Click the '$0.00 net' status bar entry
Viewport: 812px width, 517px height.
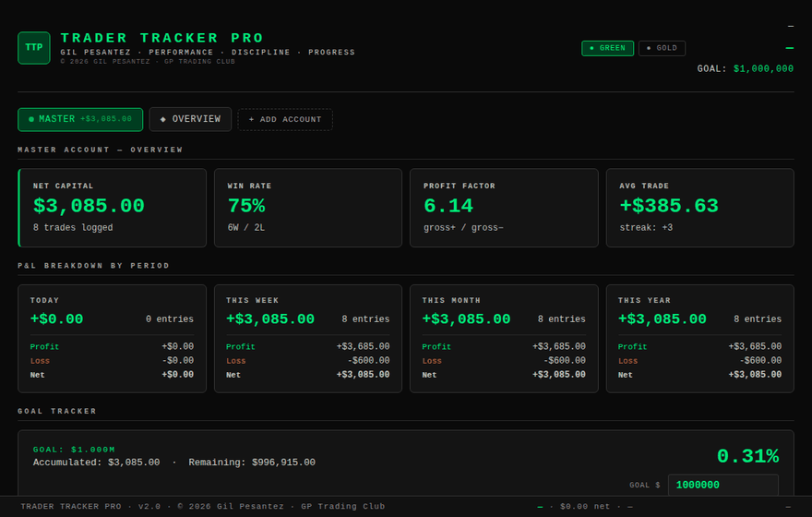point(585,507)
